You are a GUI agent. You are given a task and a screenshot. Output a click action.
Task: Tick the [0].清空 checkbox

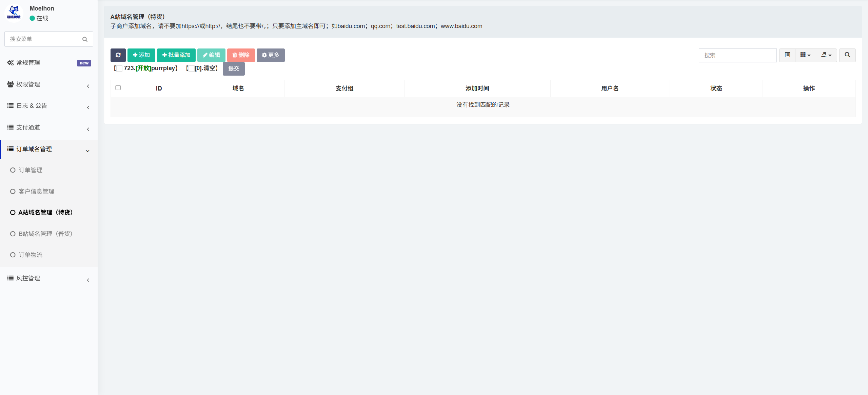click(x=192, y=68)
